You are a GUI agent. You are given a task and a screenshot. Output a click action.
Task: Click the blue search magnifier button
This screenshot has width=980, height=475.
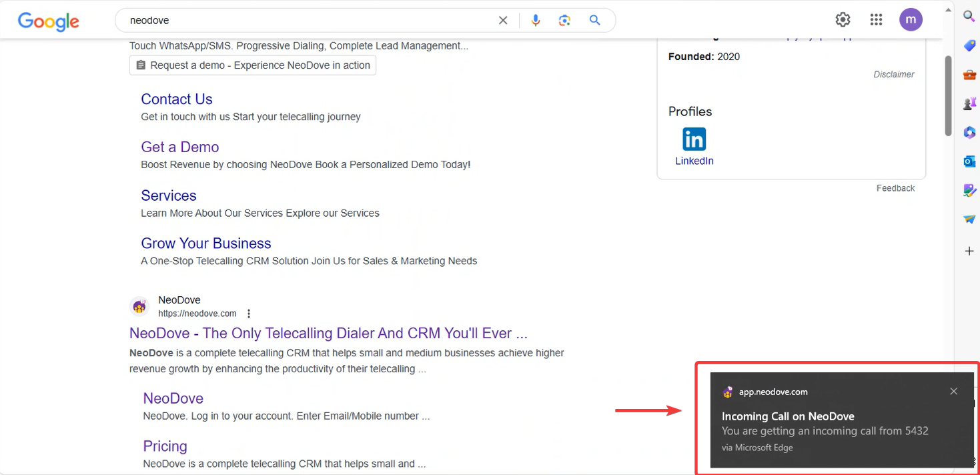(595, 21)
